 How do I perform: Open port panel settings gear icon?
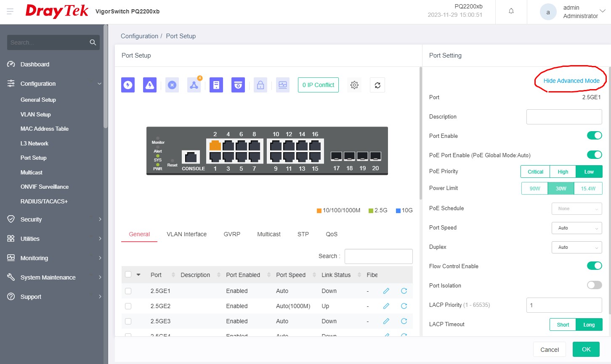point(354,85)
